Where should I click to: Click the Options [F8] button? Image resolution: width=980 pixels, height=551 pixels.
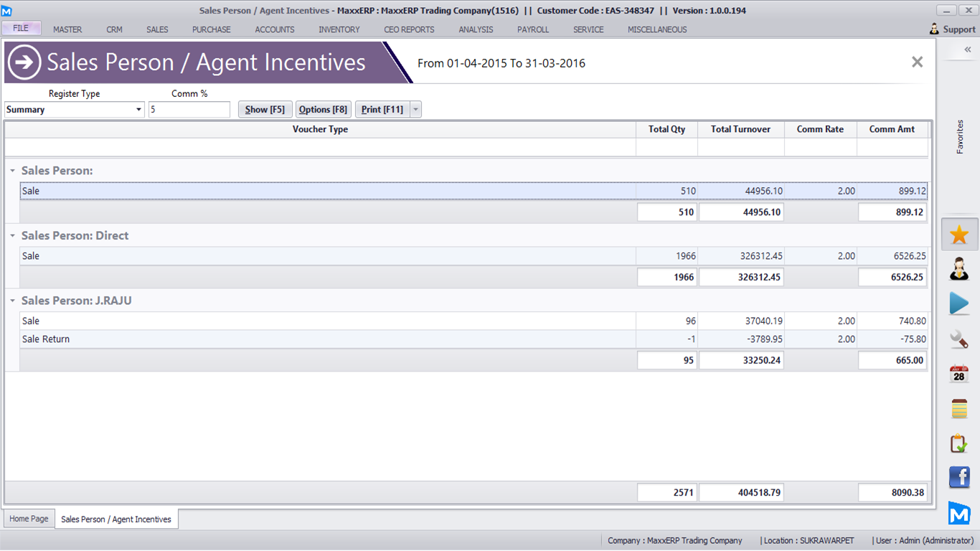323,110
